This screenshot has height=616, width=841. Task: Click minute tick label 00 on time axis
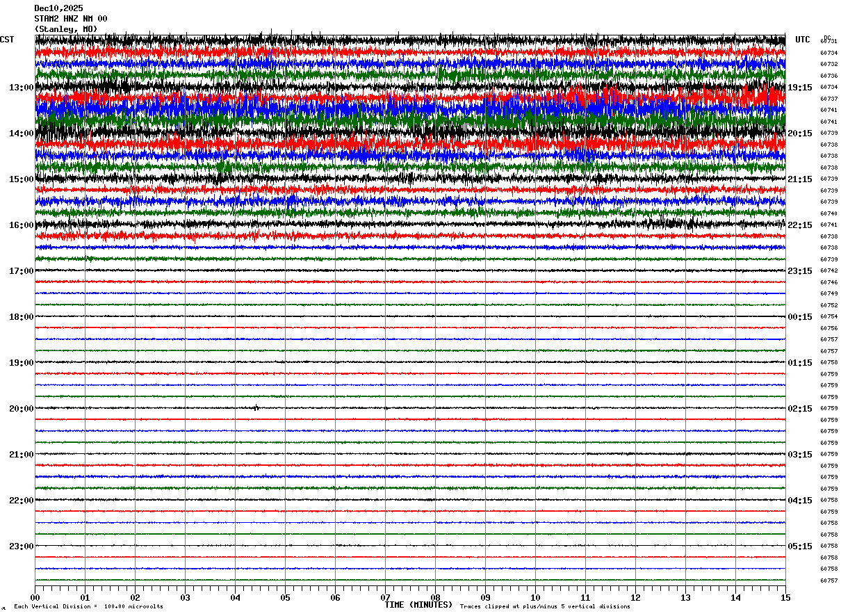pos(35,597)
